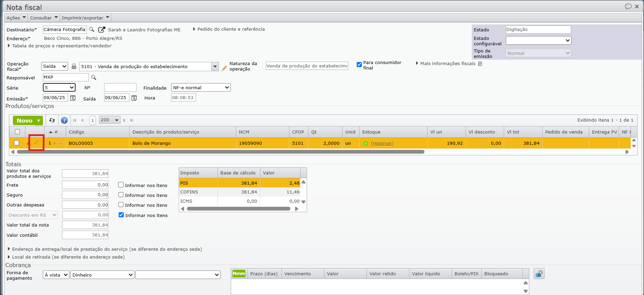Expand Tabela de preços e representante/vendedor
Screen dimensions: 644x295
62,46
